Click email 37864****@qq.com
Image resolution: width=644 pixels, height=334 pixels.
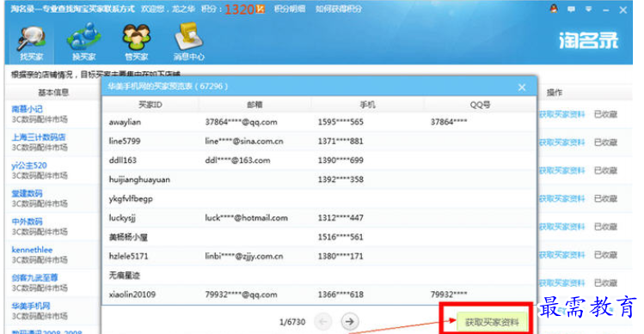click(241, 122)
